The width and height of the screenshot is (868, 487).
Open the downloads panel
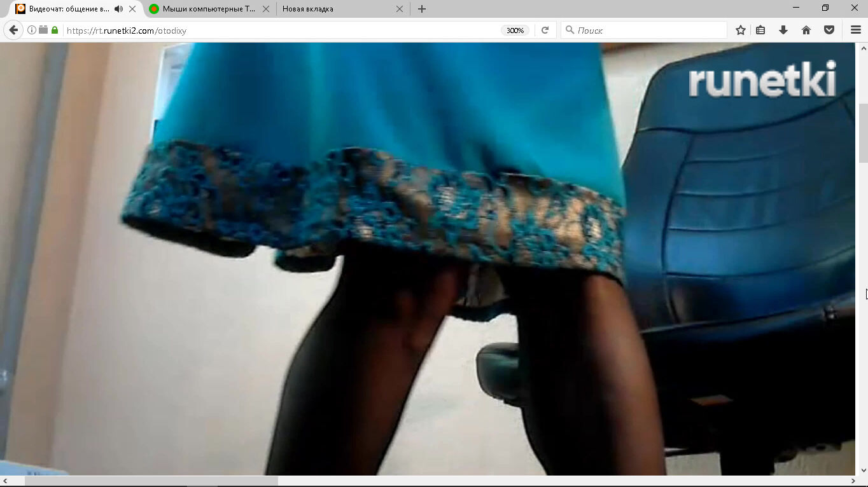tap(783, 30)
